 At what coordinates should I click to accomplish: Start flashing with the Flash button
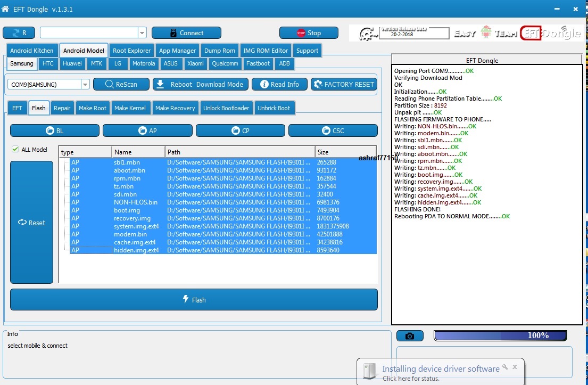[194, 299]
